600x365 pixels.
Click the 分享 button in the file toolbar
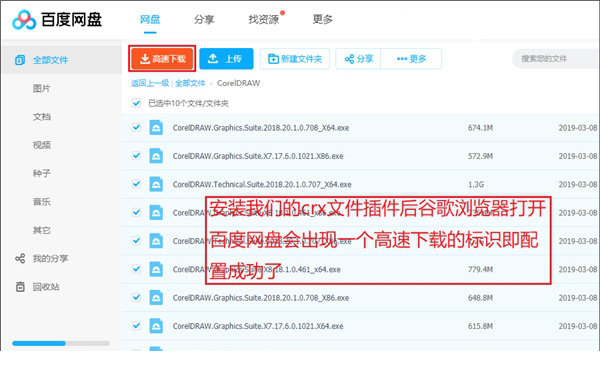coord(358,59)
